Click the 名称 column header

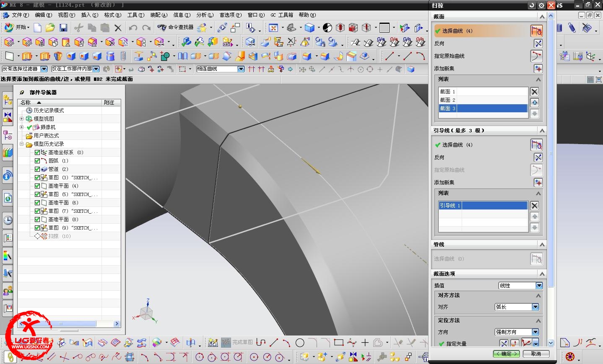pyautogui.click(x=60, y=102)
